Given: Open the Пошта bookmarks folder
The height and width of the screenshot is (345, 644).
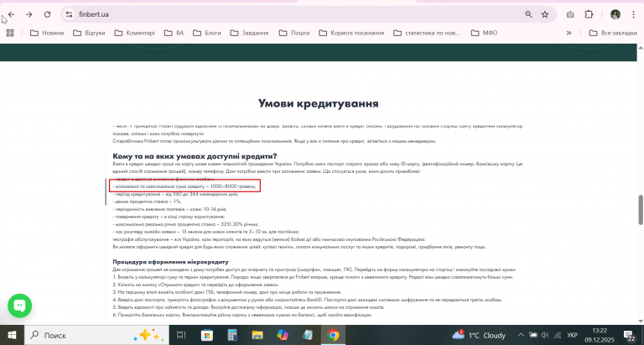Looking at the screenshot, I should click(294, 33).
